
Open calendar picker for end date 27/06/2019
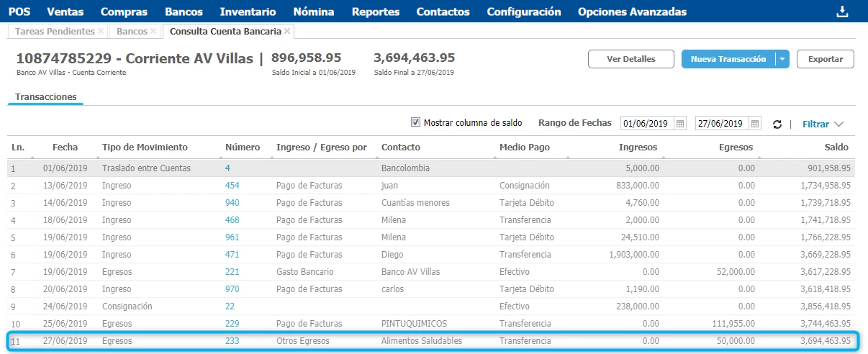pyautogui.click(x=755, y=124)
